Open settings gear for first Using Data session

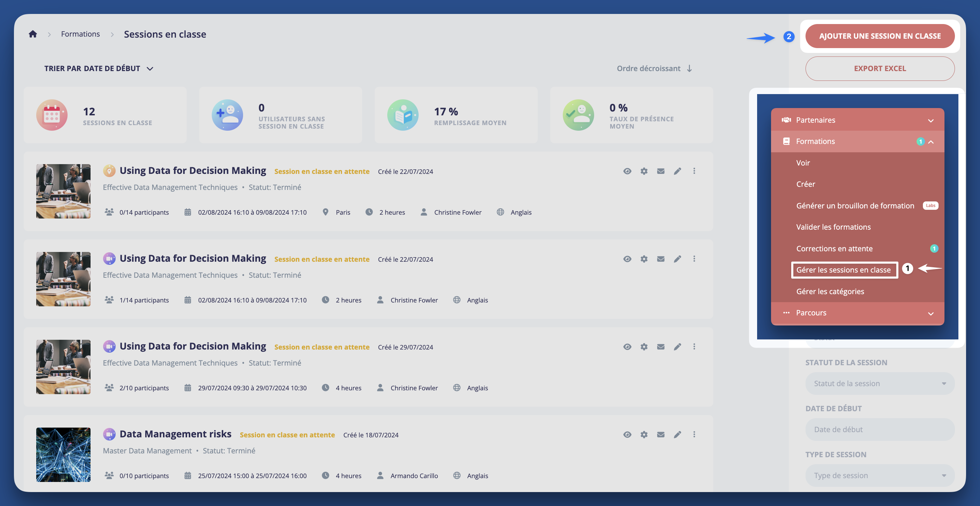click(x=644, y=171)
